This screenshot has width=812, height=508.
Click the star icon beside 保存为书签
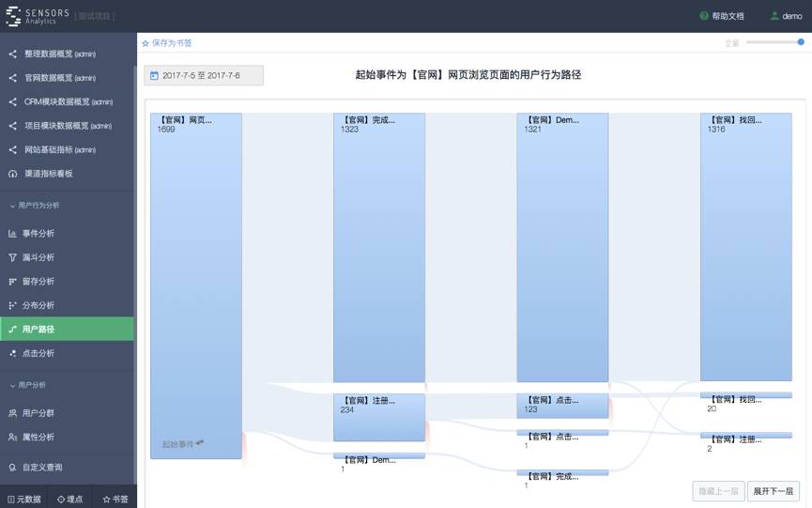146,43
